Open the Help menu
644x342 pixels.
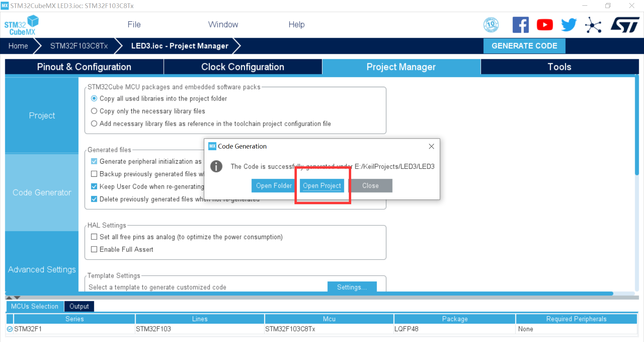[297, 24]
